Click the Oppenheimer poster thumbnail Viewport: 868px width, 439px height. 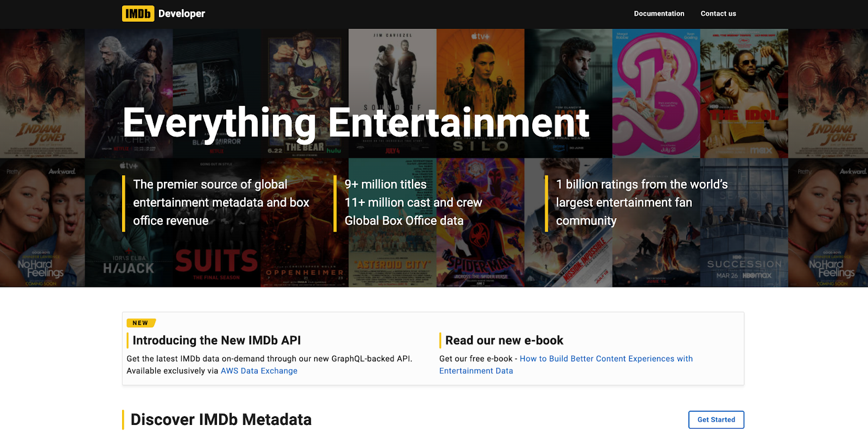[x=304, y=222]
